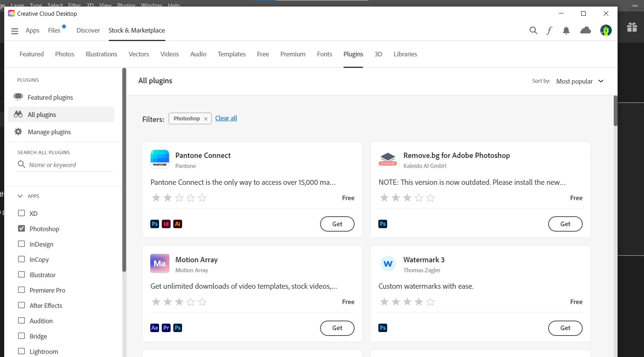644x357 pixels.
Task: Switch to the Discover tab
Action: tap(88, 30)
